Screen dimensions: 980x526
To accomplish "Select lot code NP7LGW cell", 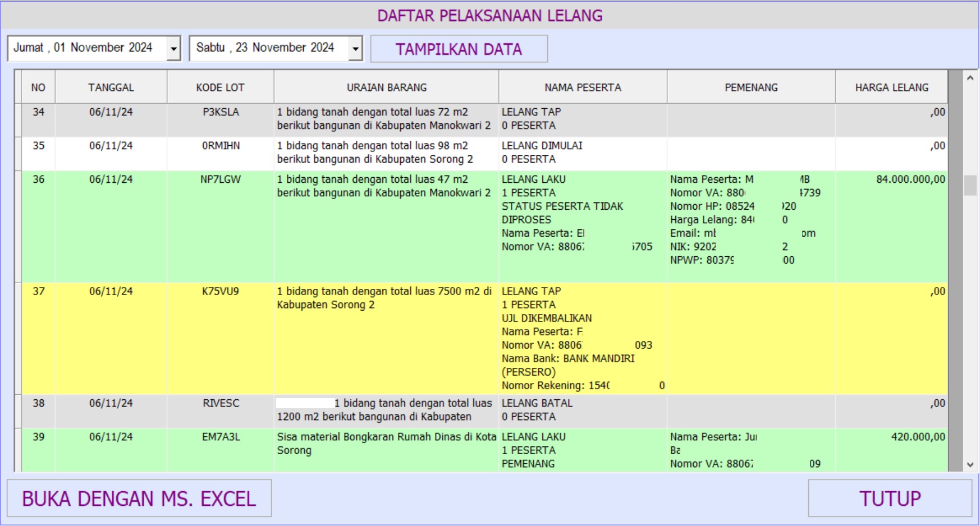I will click(x=220, y=179).
